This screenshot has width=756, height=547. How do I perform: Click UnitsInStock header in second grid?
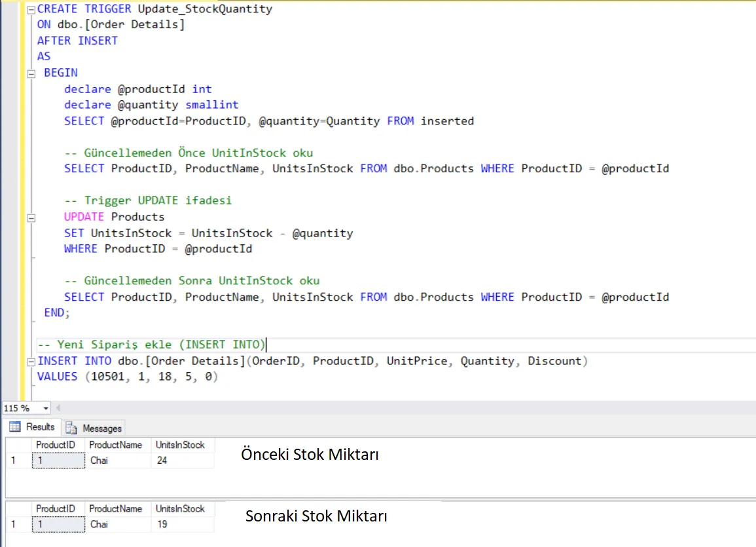click(180, 509)
